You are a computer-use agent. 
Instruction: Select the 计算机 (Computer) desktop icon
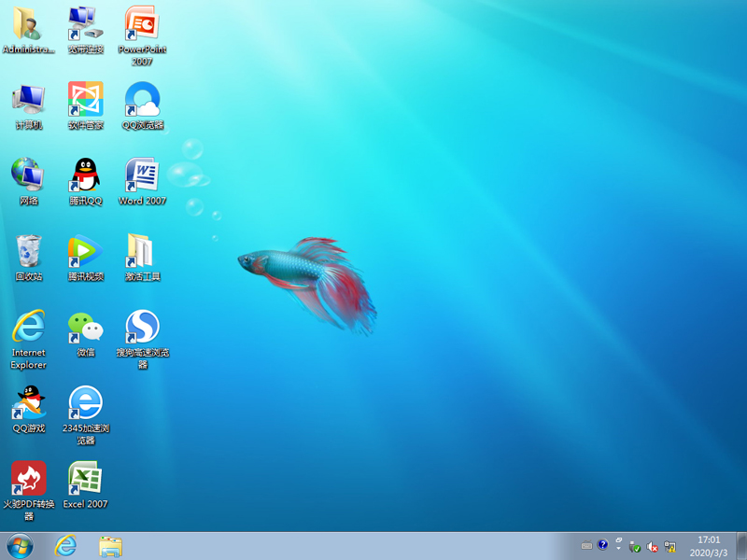(x=28, y=100)
